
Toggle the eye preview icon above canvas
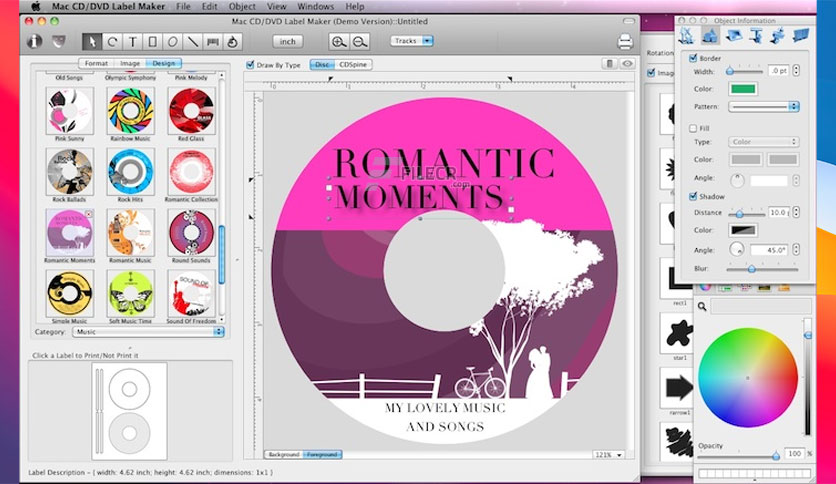[x=627, y=64]
